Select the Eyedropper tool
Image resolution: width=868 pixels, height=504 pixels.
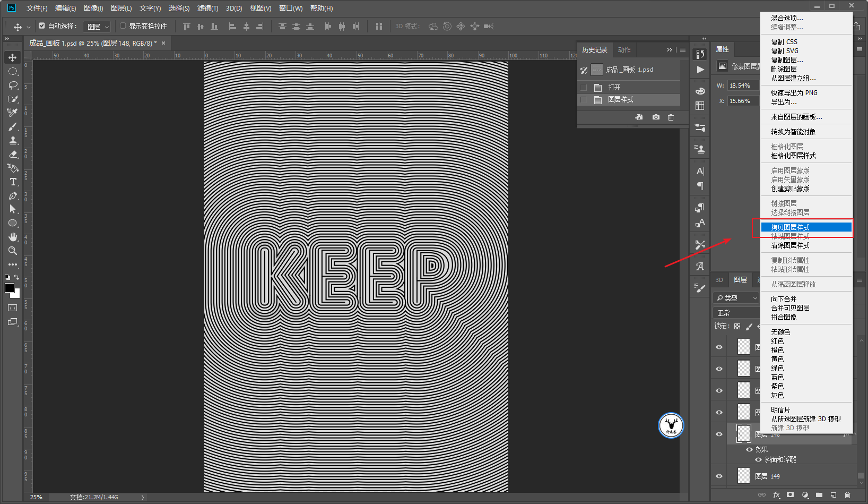[x=13, y=113]
